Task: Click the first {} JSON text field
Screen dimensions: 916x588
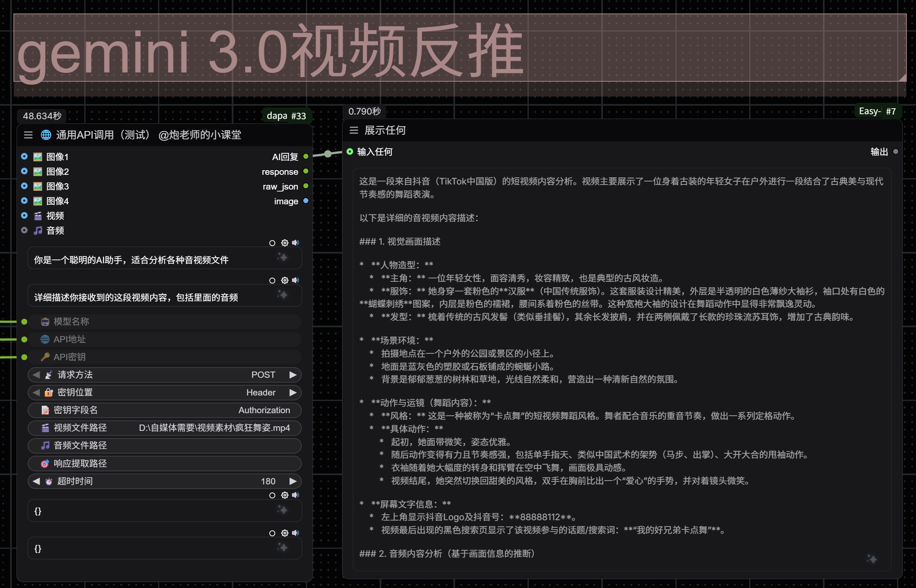Action: (x=165, y=510)
